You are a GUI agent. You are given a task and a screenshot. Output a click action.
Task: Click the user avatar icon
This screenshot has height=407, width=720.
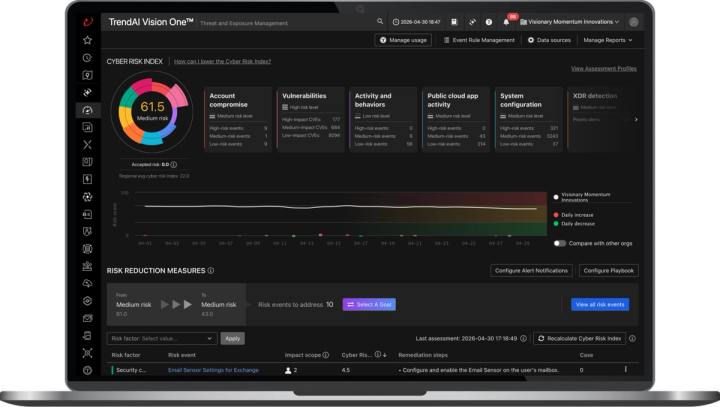[x=634, y=22]
